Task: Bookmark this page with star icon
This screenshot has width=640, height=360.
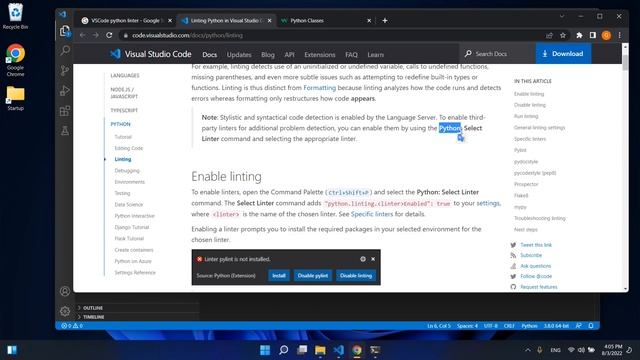Action: pyautogui.click(x=563, y=36)
